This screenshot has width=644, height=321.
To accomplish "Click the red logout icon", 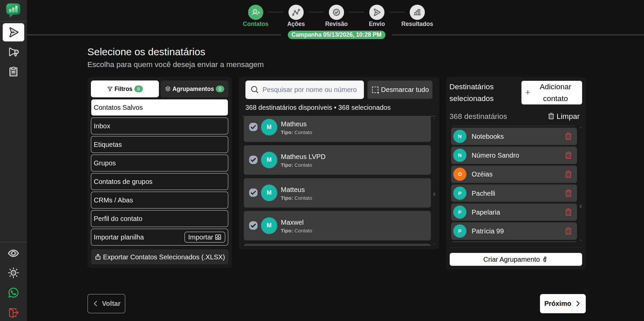I will [13, 313].
